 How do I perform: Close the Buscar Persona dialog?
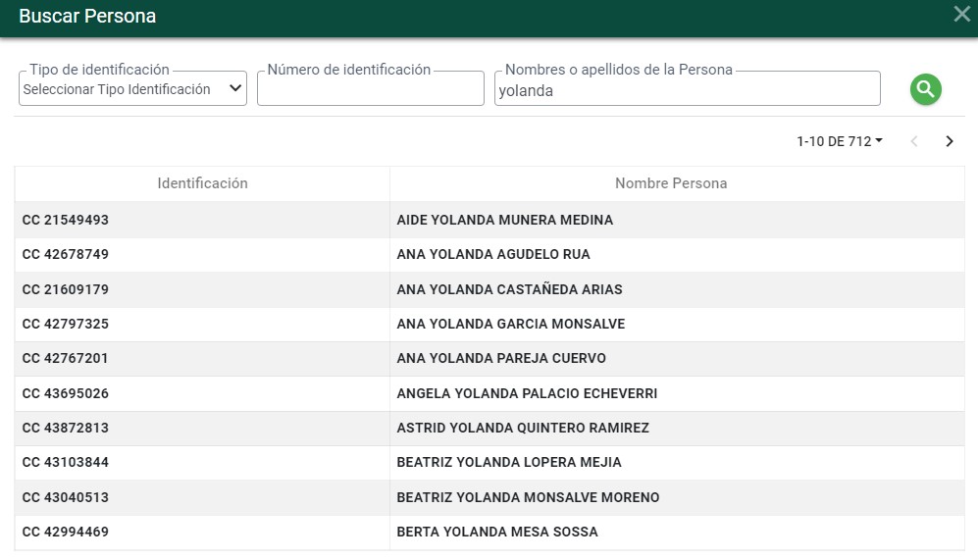point(961,15)
